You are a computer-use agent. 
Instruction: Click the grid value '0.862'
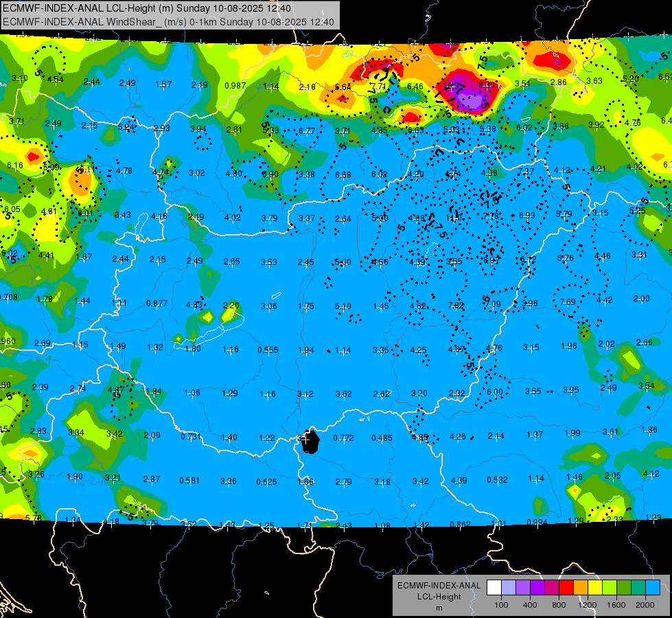pyautogui.click(x=461, y=524)
